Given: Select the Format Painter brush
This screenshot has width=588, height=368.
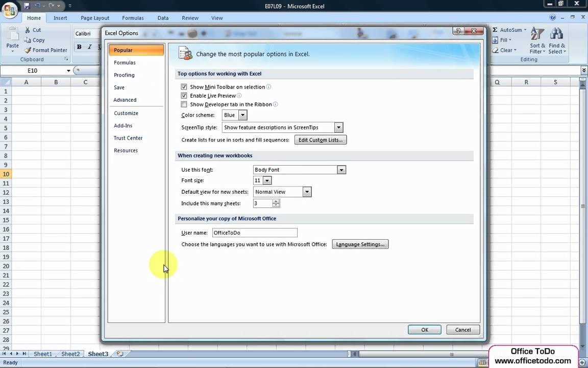Looking at the screenshot, I should point(28,50).
